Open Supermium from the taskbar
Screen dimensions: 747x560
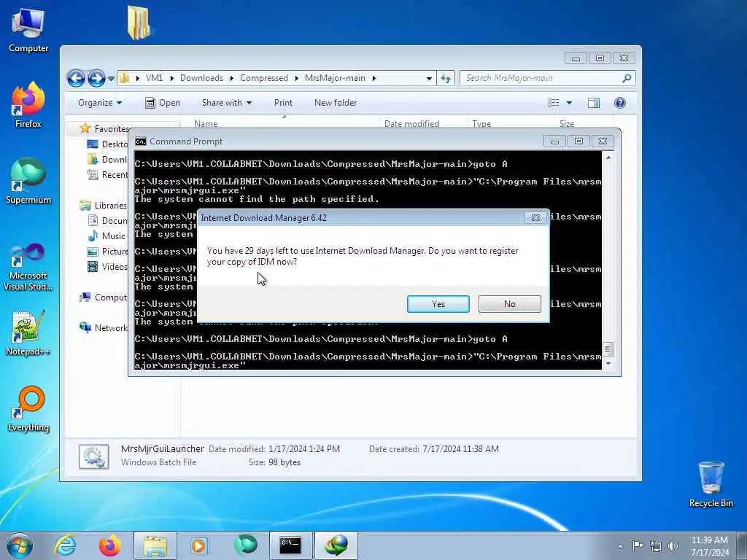click(245, 545)
